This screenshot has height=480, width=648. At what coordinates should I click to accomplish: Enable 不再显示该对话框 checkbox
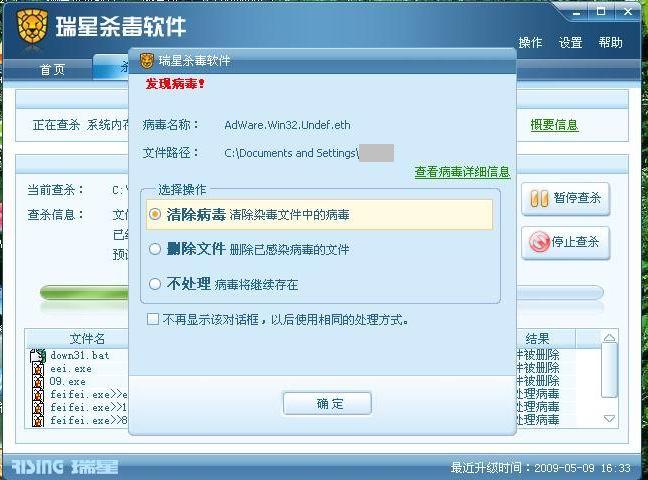point(153,319)
